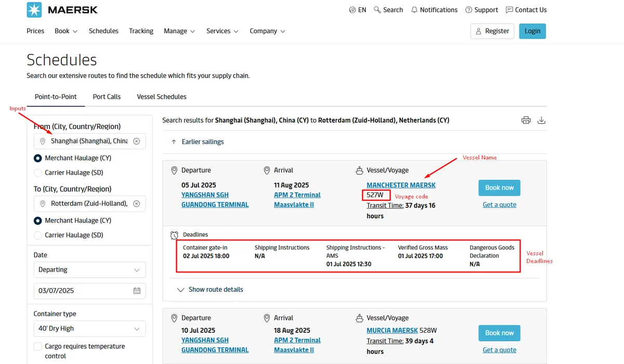Click Earlier sailings above the results
624x364 pixels.
click(x=202, y=141)
